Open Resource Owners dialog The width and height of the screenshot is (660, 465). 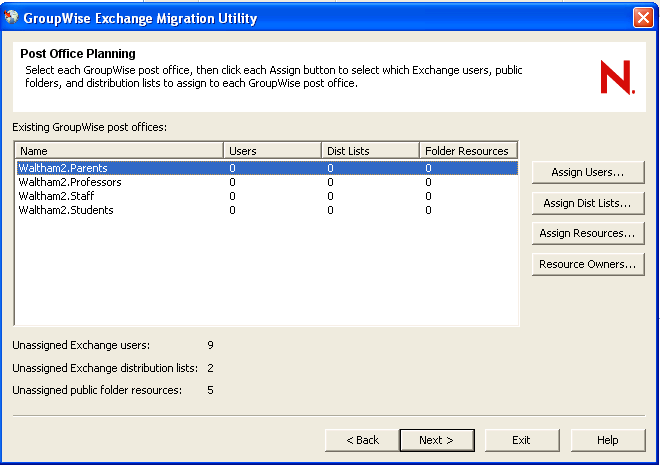click(x=588, y=264)
